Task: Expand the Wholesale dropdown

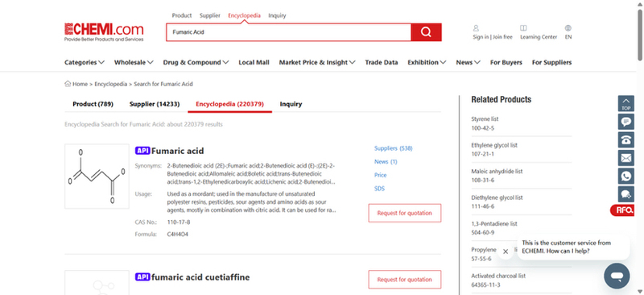Action: pyautogui.click(x=134, y=63)
